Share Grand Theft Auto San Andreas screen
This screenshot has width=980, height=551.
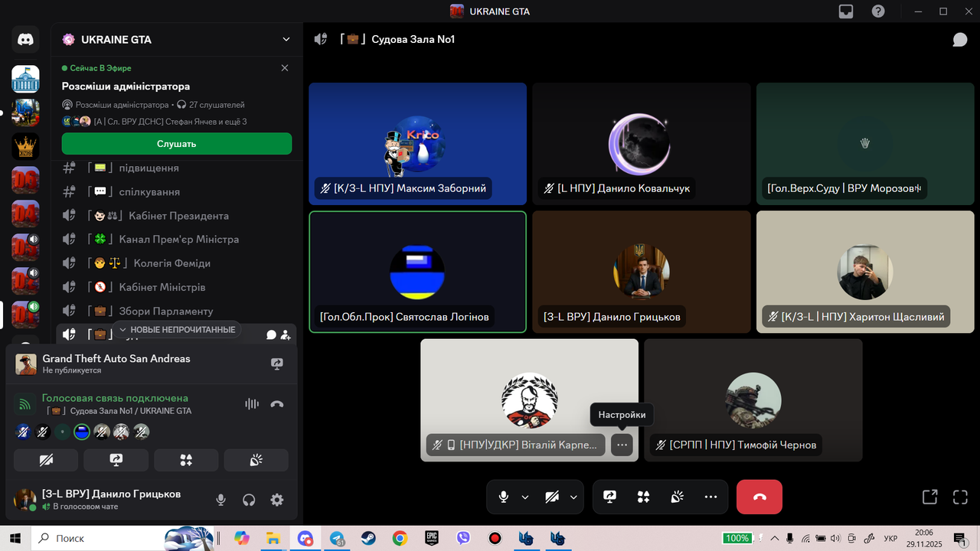277,364
